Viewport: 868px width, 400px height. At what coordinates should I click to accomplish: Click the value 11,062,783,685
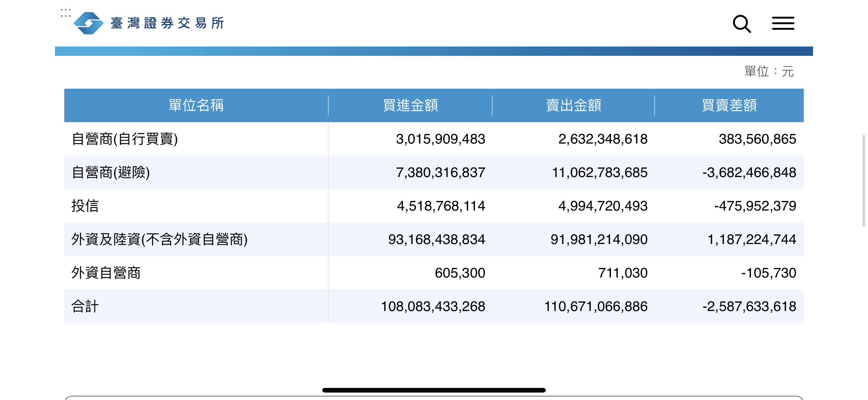click(600, 172)
